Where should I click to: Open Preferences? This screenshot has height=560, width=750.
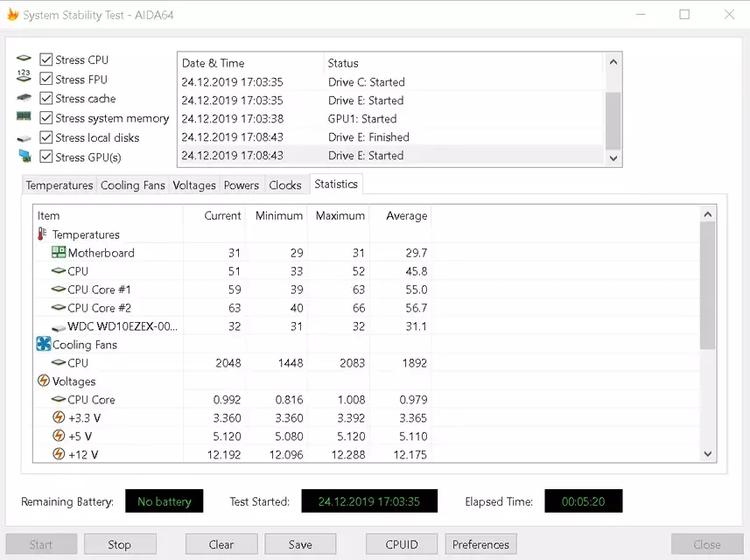tap(480, 544)
